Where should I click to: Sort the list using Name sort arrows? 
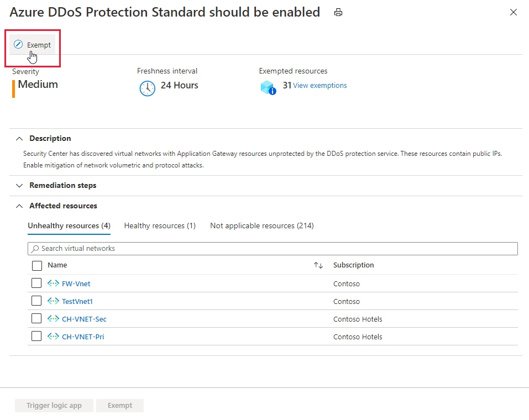318,265
